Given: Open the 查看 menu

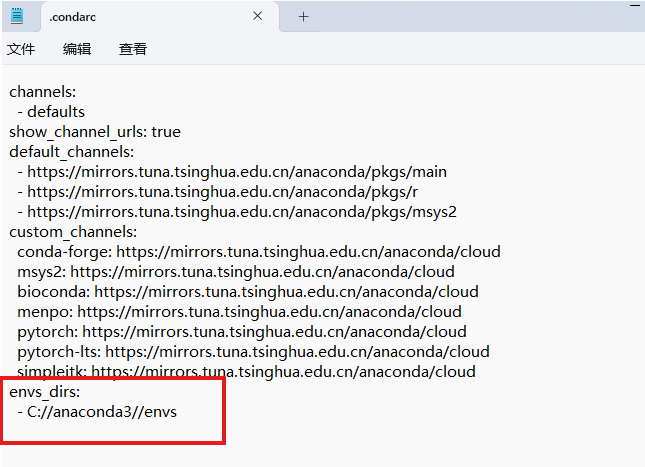Looking at the screenshot, I should [x=133, y=49].
